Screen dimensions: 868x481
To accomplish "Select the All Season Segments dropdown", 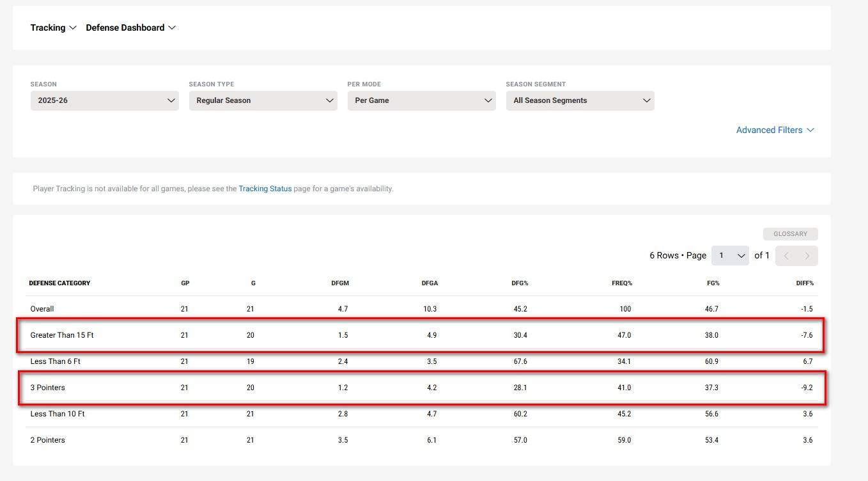I will pos(580,100).
